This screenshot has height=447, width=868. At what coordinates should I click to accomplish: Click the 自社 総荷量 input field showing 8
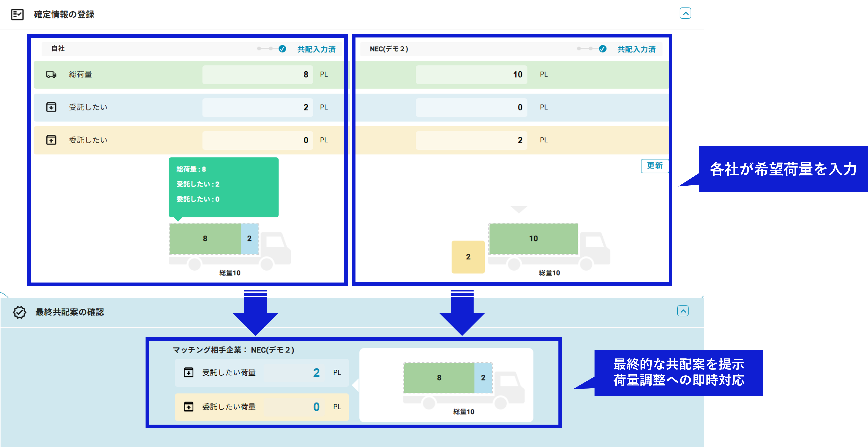pos(258,74)
